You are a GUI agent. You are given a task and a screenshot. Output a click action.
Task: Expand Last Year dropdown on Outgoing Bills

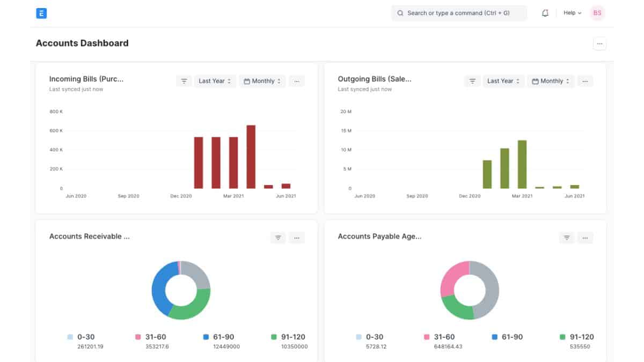(x=503, y=82)
